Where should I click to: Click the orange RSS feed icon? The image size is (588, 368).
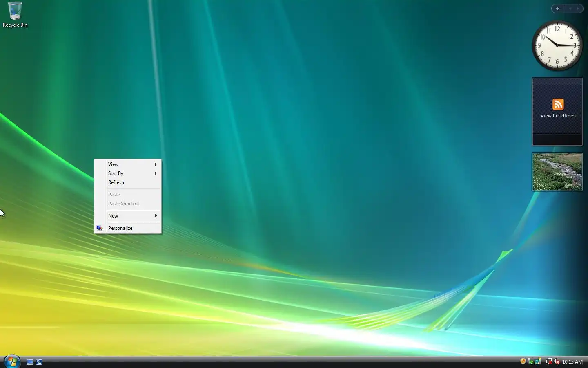coord(558,104)
